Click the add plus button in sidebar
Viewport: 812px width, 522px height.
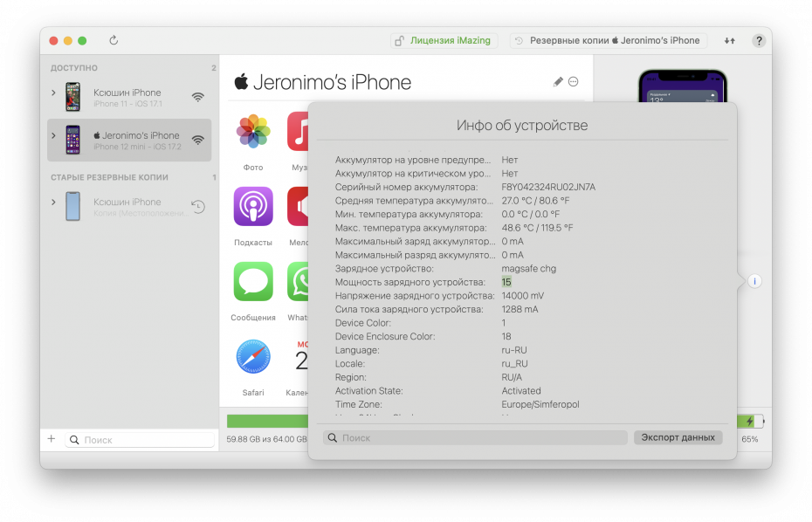pyautogui.click(x=52, y=439)
